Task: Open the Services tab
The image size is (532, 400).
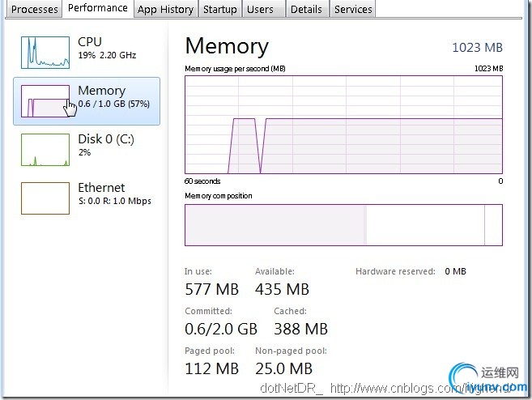Action: (353, 10)
